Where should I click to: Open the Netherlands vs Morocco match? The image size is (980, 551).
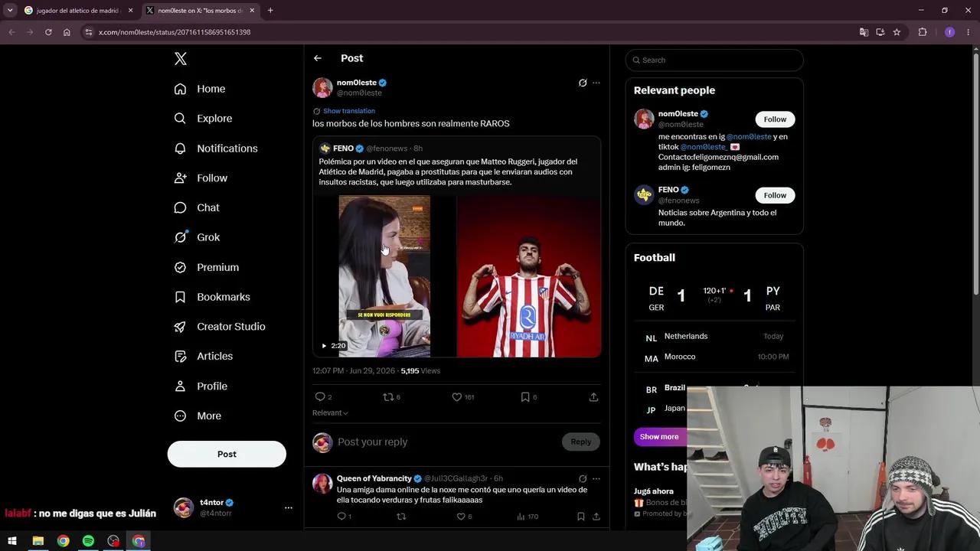(x=714, y=347)
